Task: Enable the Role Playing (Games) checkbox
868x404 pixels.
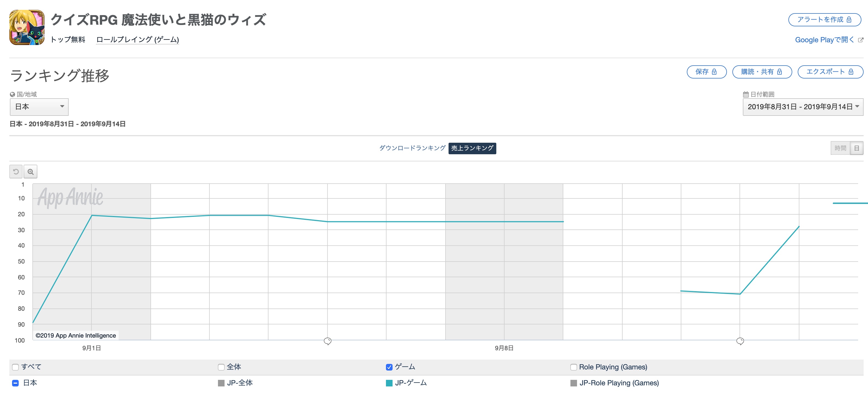Action: pyautogui.click(x=573, y=367)
